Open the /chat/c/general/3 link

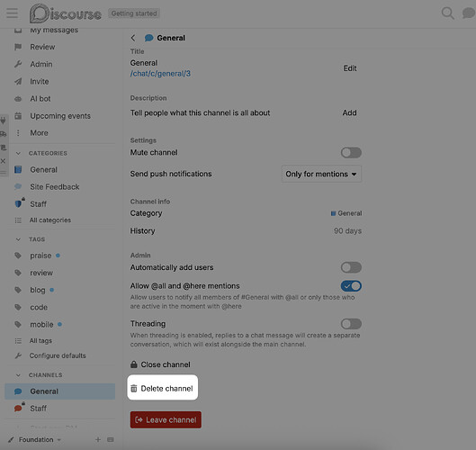point(160,74)
